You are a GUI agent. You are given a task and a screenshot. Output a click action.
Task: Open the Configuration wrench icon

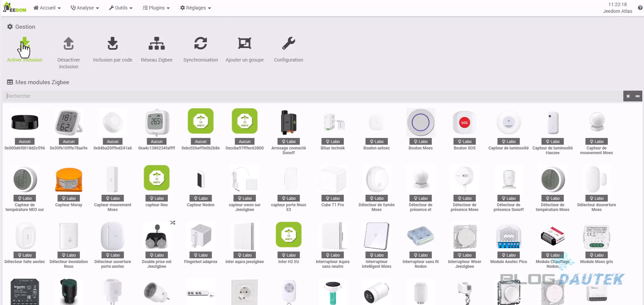coord(288,44)
